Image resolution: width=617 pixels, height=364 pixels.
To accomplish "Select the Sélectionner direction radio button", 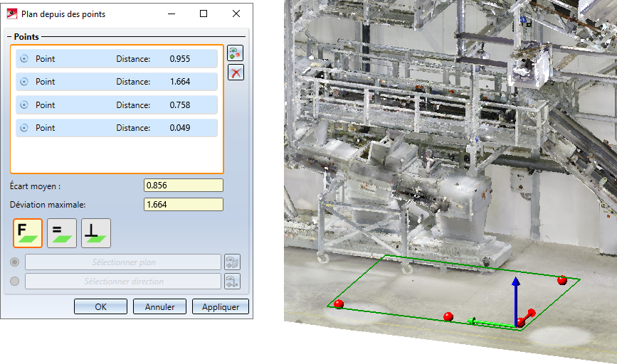I will [15, 282].
